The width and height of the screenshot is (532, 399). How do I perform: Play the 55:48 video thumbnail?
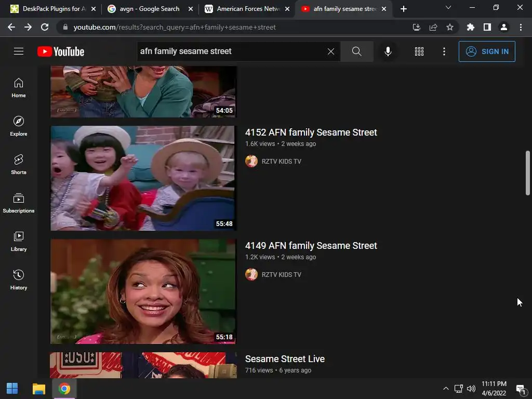pyautogui.click(x=143, y=178)
